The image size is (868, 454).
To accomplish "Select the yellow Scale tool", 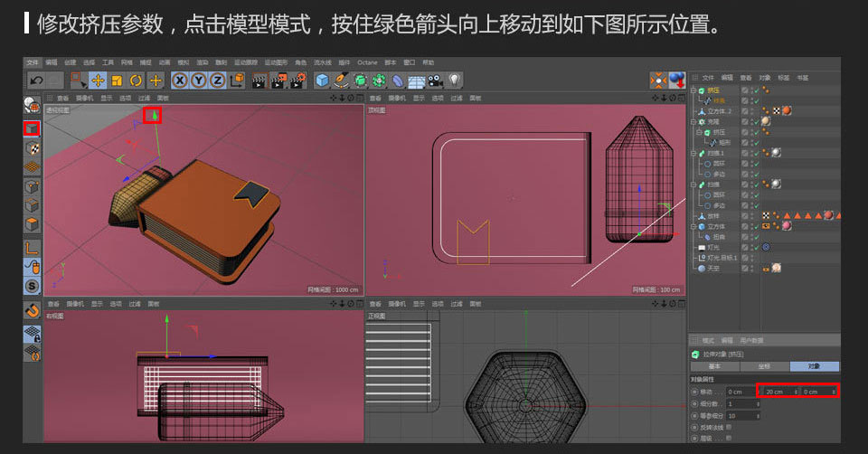I will tap(117, 80).
